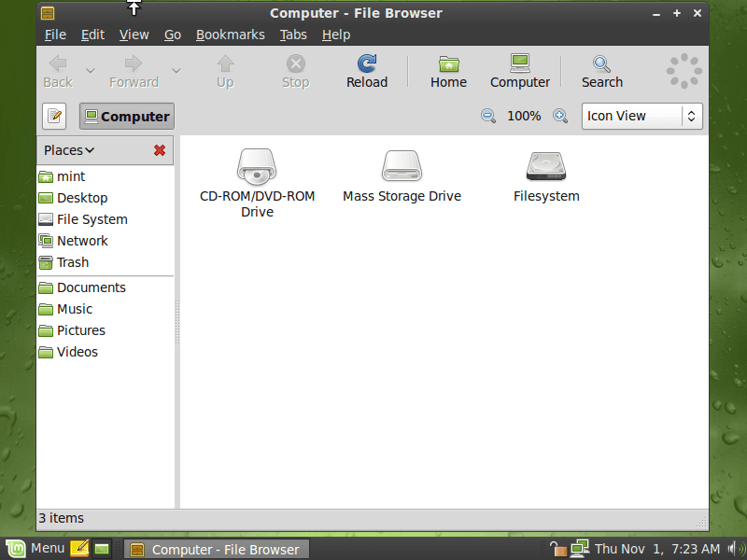
Task: Open Documents bookmark in sidebar
Action: click(106, 287)
